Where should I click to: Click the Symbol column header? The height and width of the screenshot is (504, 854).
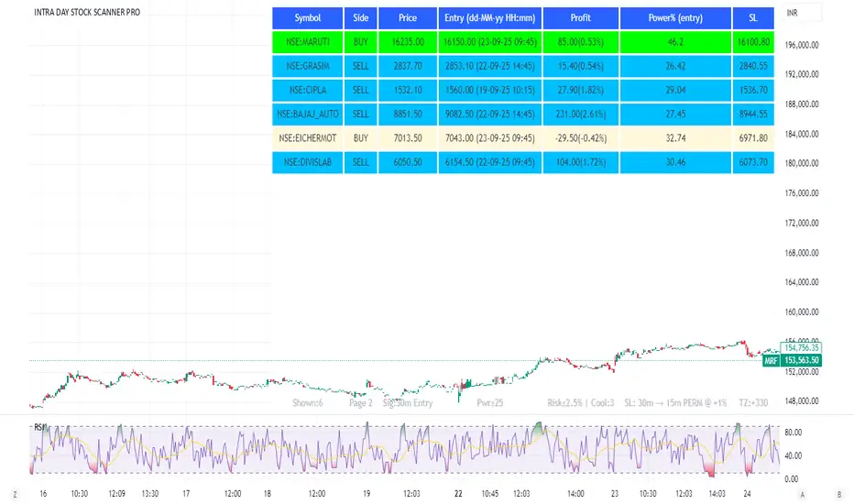308,18
